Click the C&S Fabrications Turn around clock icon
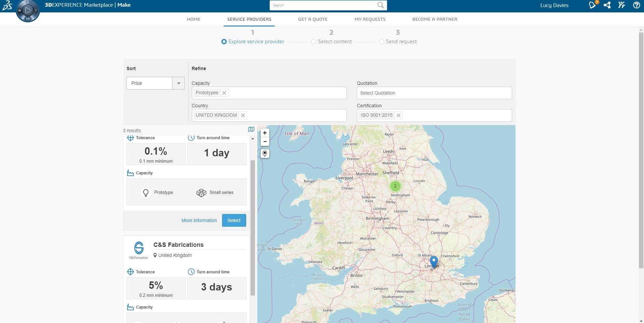Image resolution: width=644 pixels, height=323 pixels. click(x=191, y=272)
